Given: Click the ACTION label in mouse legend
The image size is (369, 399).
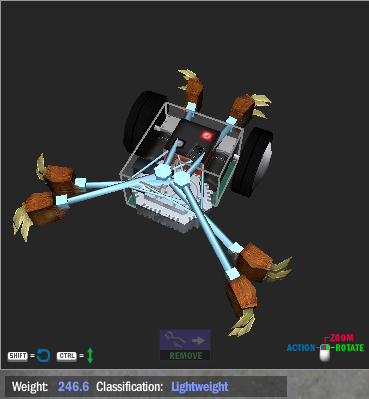Looking at the screenshot, I should point(301,348).
